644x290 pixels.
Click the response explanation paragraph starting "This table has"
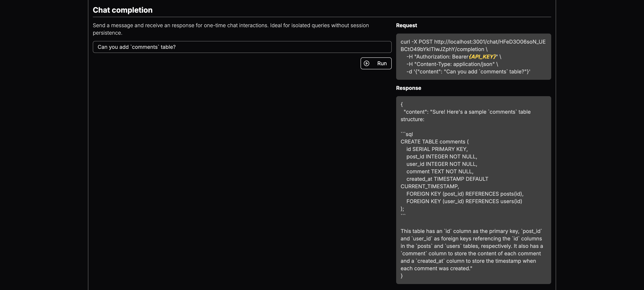coord(472,250)
